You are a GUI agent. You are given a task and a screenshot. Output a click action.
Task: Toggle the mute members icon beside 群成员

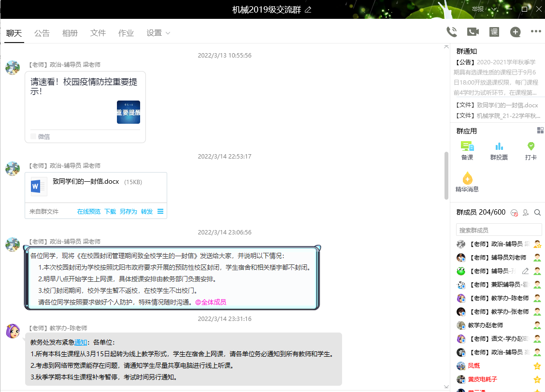[514, 213]
